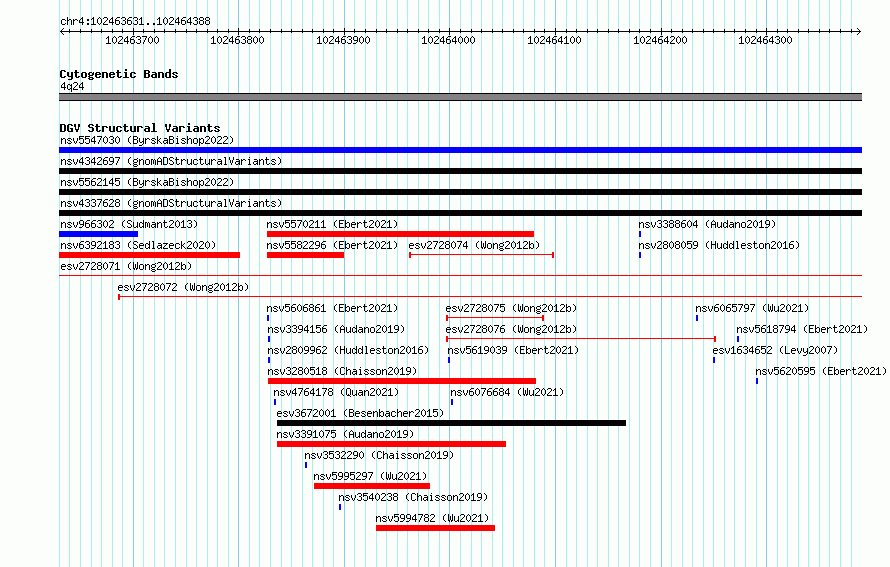This screenshot has height=567, width=890.
Task: Select nsv3391075 (Audano2019) label
Action: [345, 434]
